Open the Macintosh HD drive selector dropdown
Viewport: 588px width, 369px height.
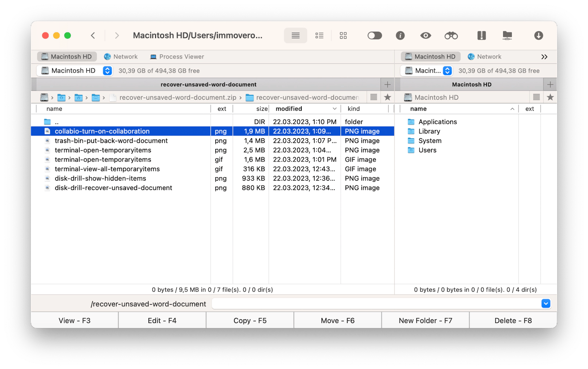point(107,71)
